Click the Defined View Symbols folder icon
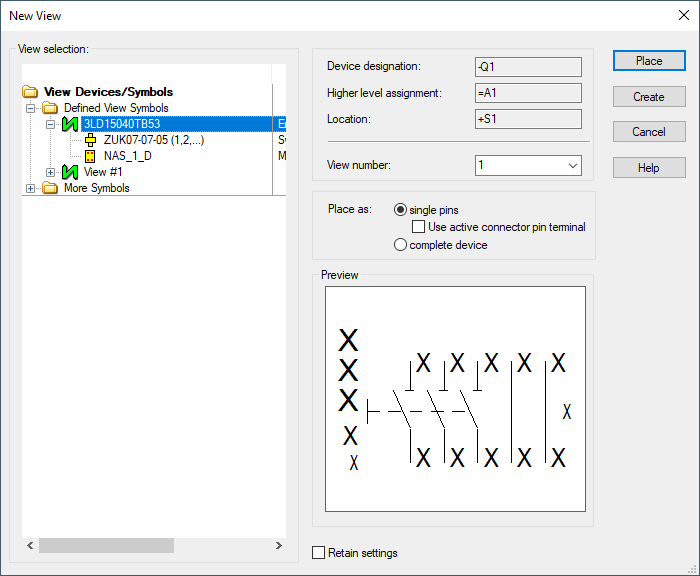The image size is (700, 576). click(50, 108)
